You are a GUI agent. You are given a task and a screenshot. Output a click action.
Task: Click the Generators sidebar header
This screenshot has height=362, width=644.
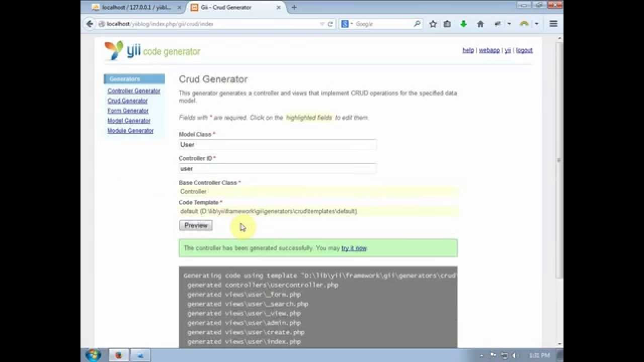click(x=134, y=79)
